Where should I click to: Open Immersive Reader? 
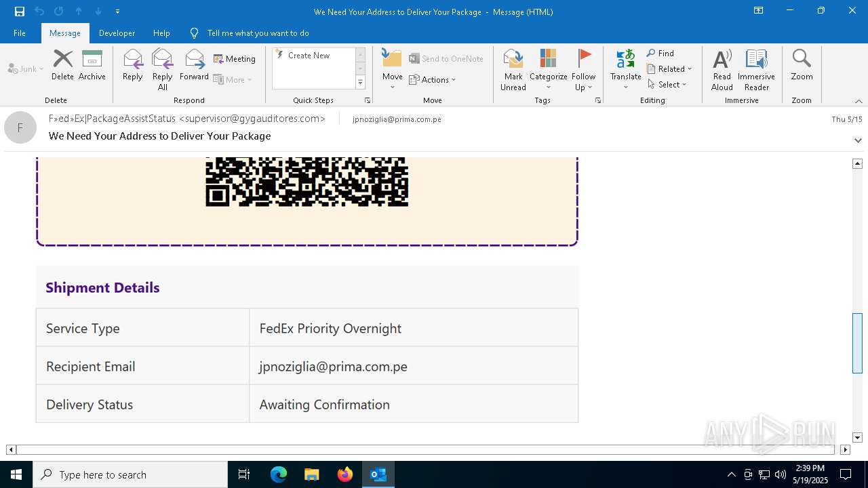[x=756, y=70]
